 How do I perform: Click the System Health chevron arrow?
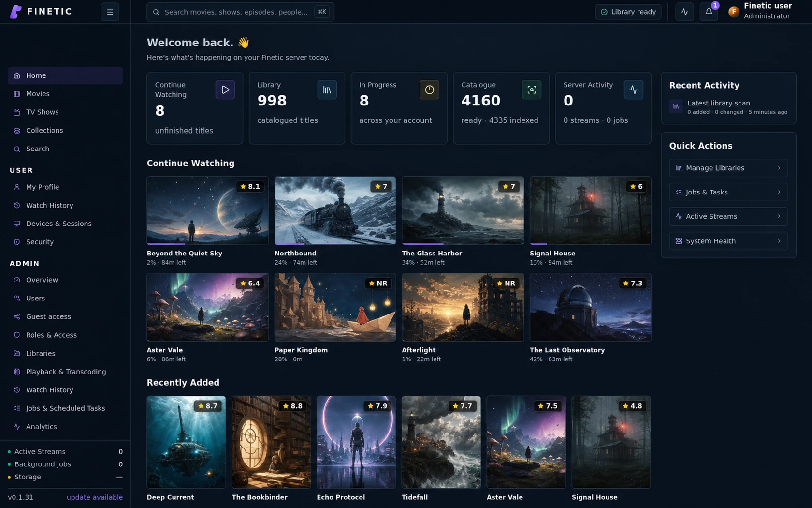pos(779,241)
